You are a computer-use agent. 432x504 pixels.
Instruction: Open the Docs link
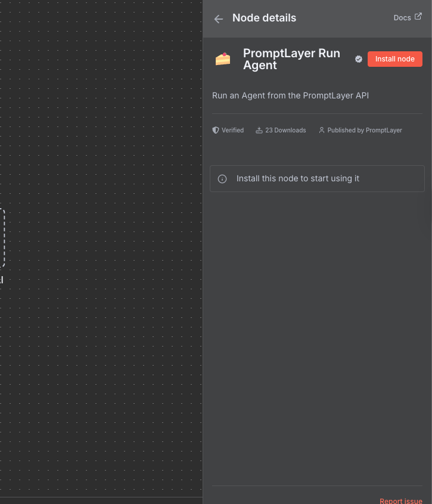click(x=408, y=17)
